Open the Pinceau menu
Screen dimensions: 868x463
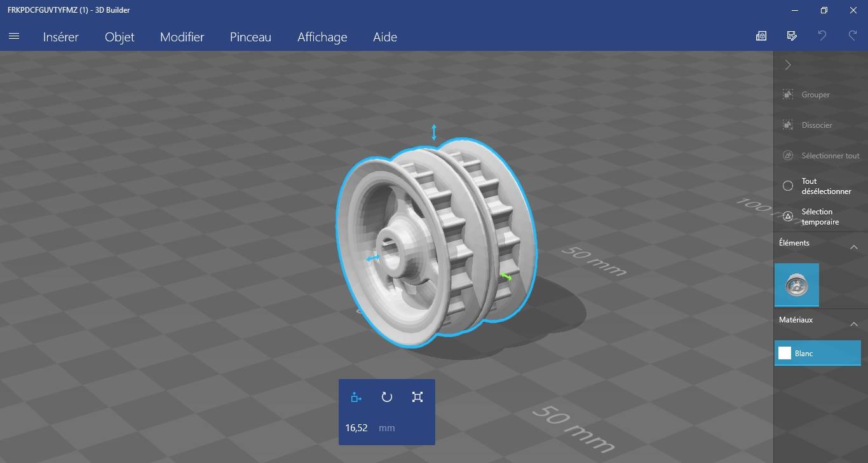[x=250, y=37]
